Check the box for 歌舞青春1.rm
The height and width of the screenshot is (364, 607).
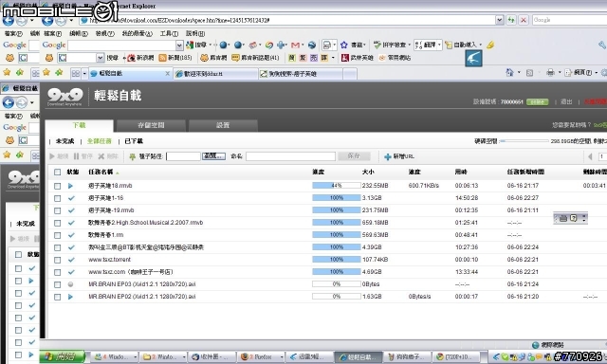pos(57,235)
